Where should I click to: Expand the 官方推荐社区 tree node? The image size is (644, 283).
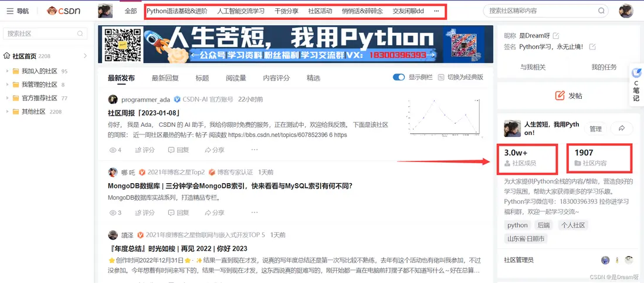pos(7,98)
